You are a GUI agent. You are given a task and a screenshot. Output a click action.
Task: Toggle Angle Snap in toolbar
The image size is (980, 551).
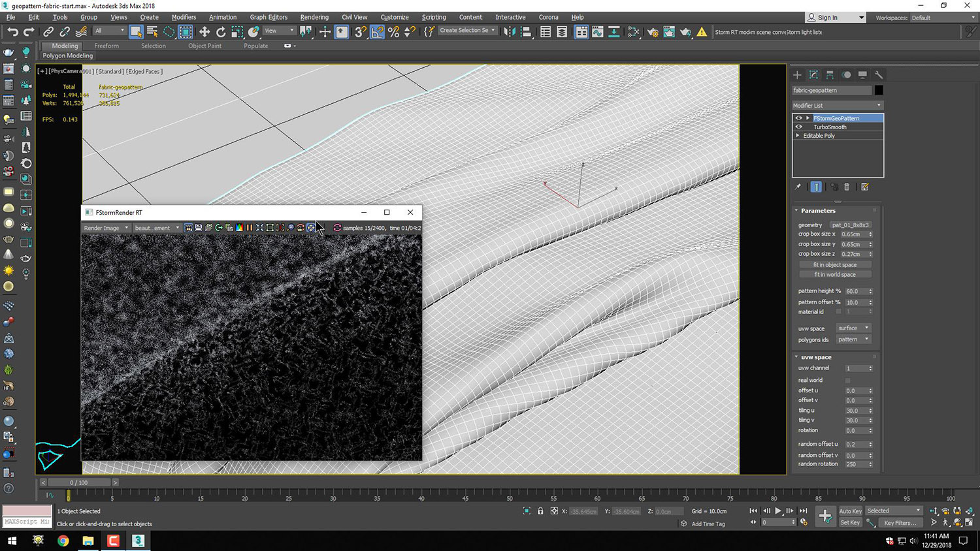pos(378,31)
